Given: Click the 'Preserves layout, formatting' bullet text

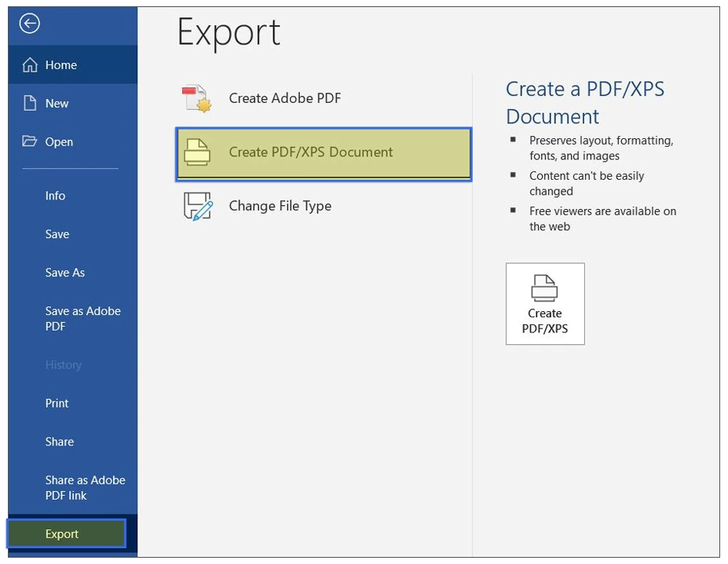Looking at the screenshot, I should click(x=602, y=148).
